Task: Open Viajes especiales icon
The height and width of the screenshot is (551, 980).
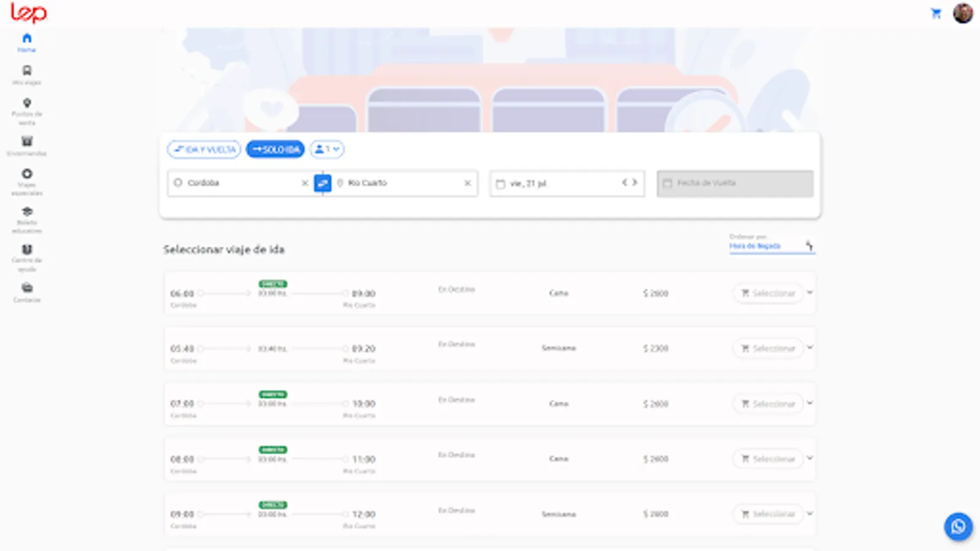Action: point(27,174)
